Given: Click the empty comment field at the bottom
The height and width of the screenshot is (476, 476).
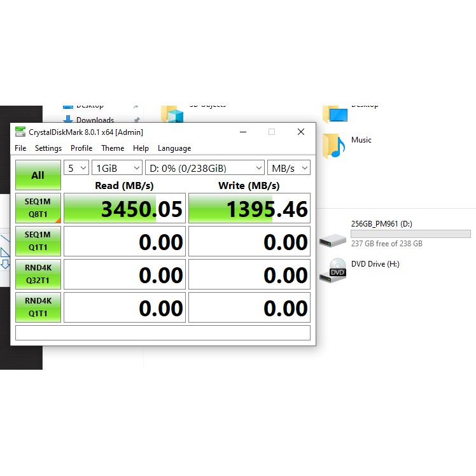Looking at the screenshot, I should 162,333.
